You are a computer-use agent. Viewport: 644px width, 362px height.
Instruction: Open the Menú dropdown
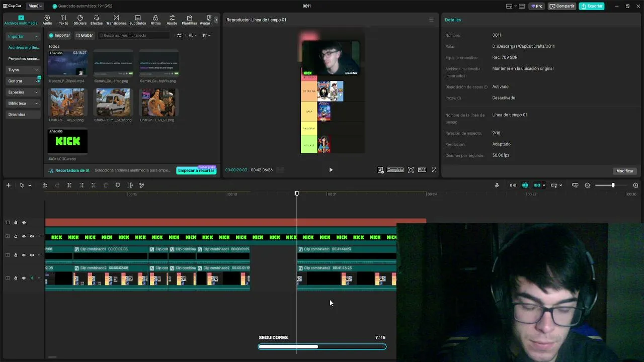tap(35, 6)
